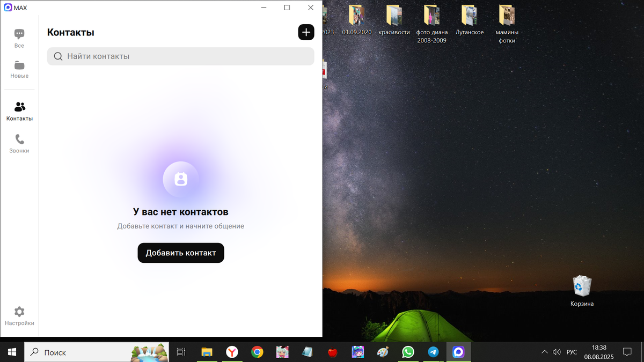Screen dimensions: 644x362
Task: Click the magnifier icon in search field
Action: tap(58, 56)
